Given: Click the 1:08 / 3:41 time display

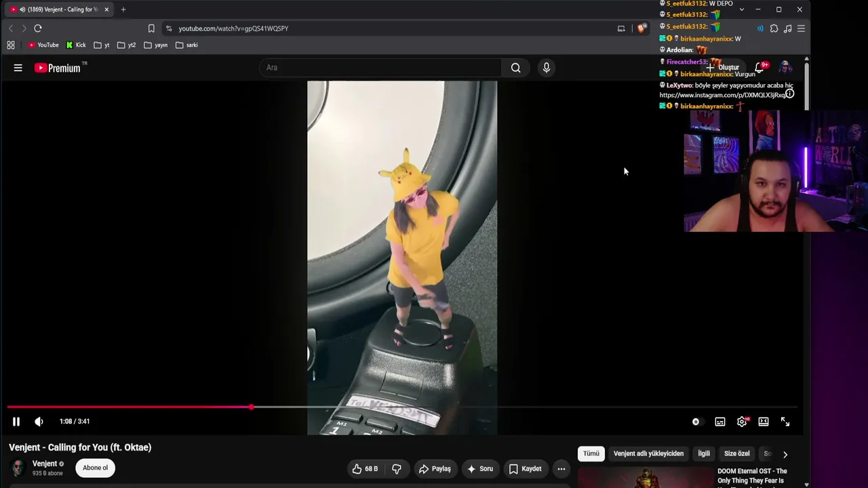Looking at the screenshot, I should click(75, 422).
